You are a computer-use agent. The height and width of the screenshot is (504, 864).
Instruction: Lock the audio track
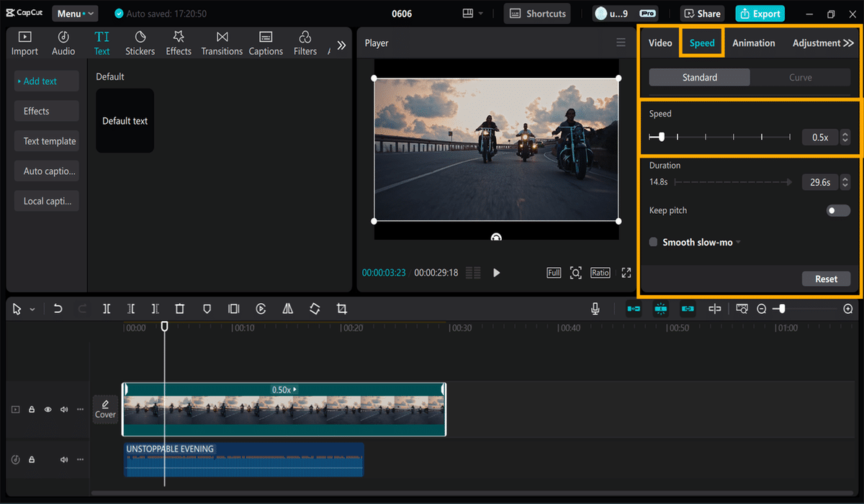point(32,459)
